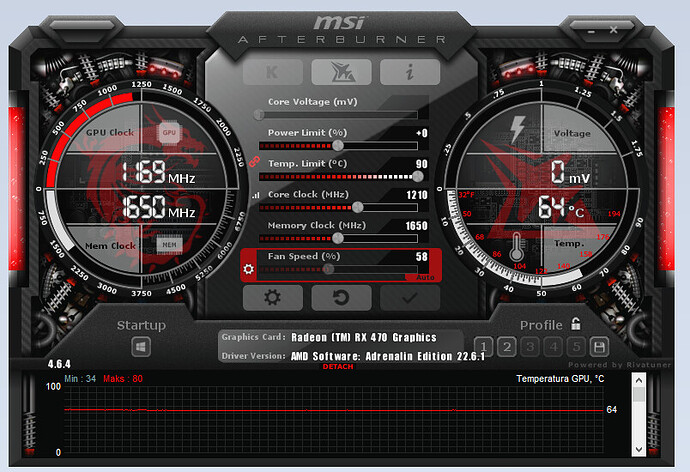Screen dimensions: 690x472
Task: Click the MEM chip icon in gauge
Action: pyautogui.click(x=169, y=245)
